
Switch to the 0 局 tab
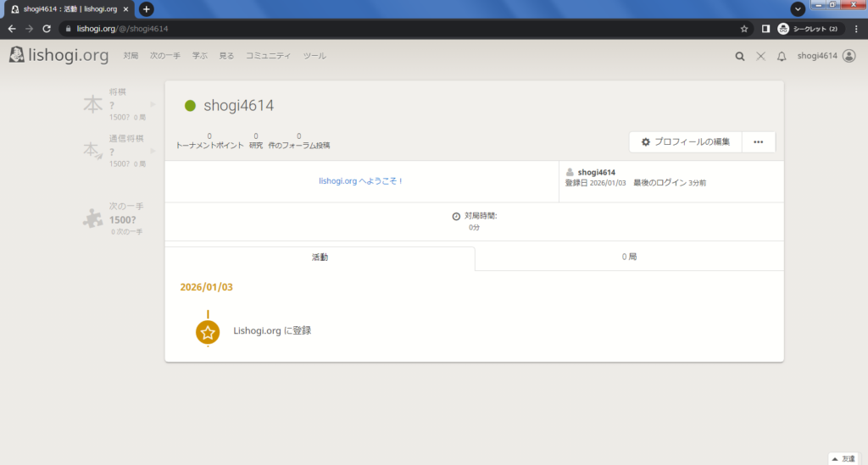pyautogui.click(x=629, y=257)
